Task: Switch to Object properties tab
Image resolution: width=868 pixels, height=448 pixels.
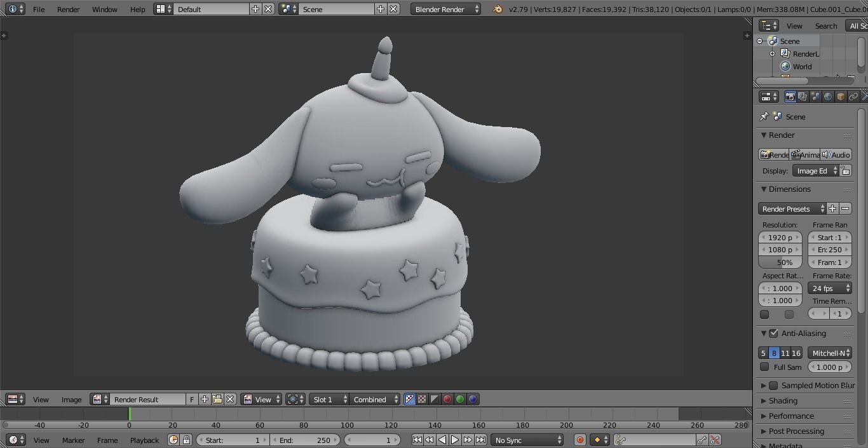Action: pyautogui.click(x=841, y=97)
